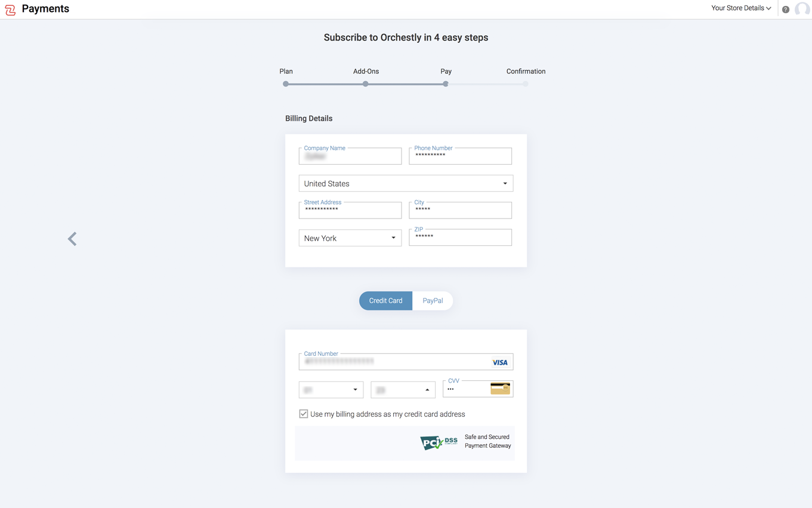Switch to PayPal payment method

coord(433,301)
